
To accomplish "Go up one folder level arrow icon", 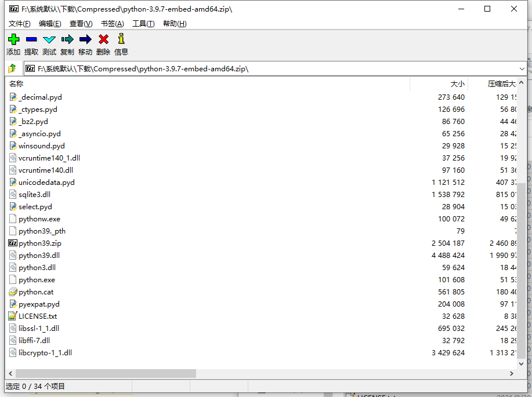I will [x=12, y=68].
